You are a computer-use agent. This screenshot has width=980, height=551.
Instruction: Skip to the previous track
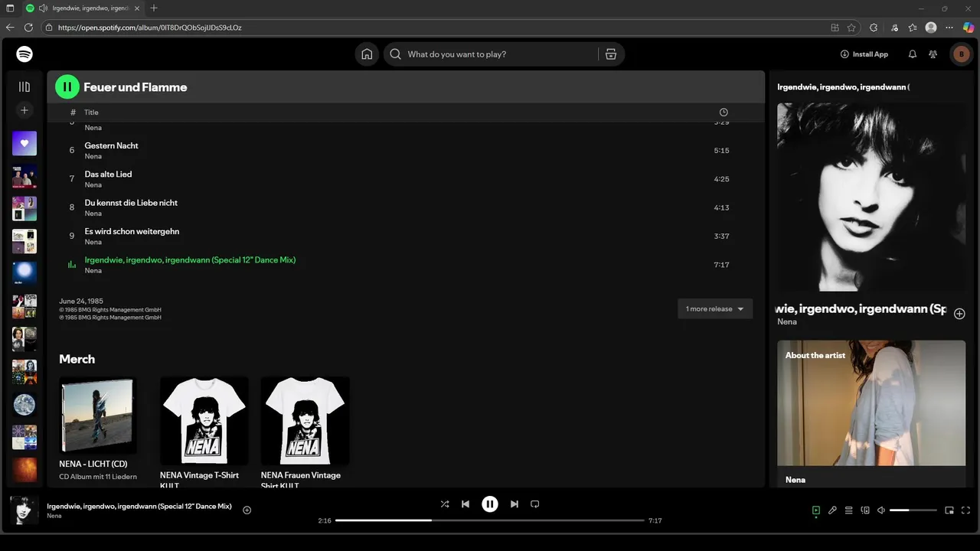point(465,504)
